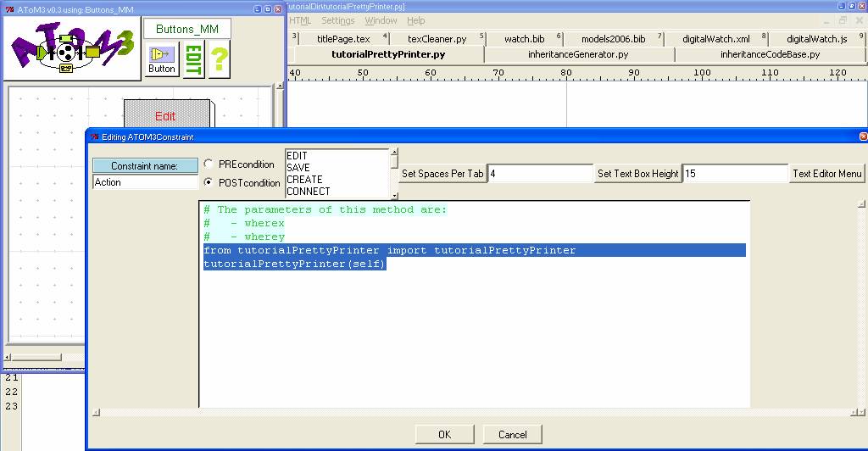Click the green EDIT icon
This screenshot has height=451, width=868.
click(x=194, y=60)
